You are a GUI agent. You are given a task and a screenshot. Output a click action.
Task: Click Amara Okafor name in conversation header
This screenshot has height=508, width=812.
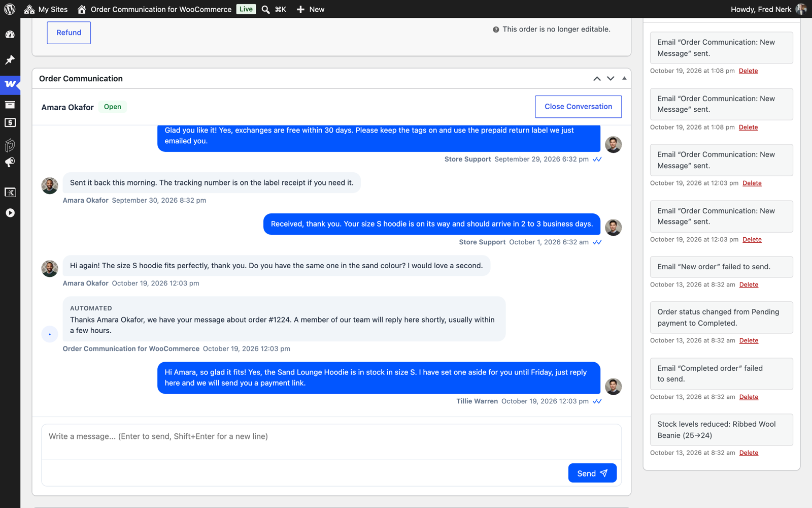point(67,107)
